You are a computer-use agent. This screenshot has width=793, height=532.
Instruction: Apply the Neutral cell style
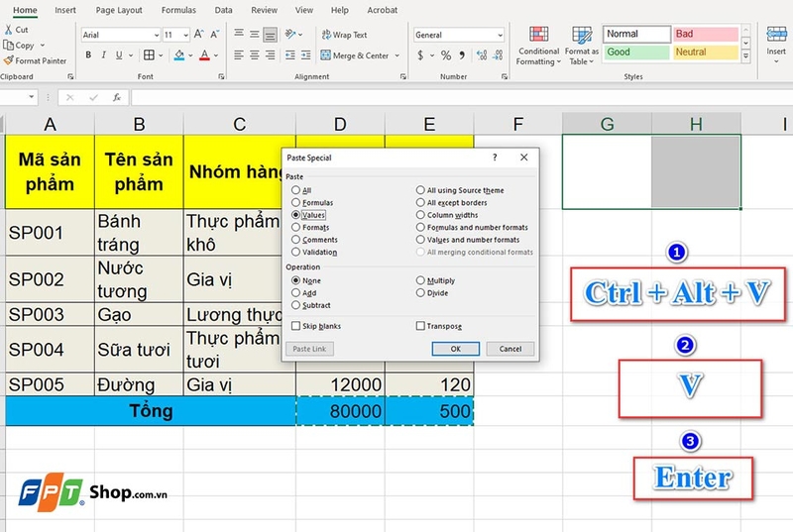click(x=706, y=53)
